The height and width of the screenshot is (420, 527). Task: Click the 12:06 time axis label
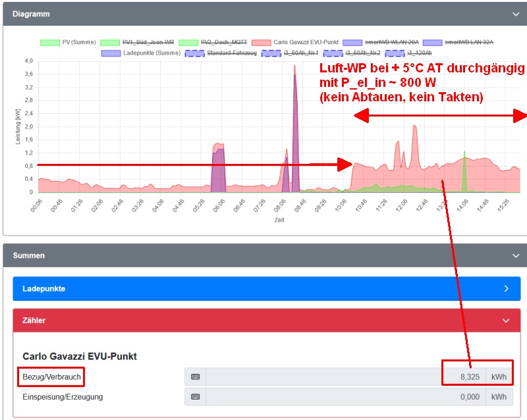(401, 205)
